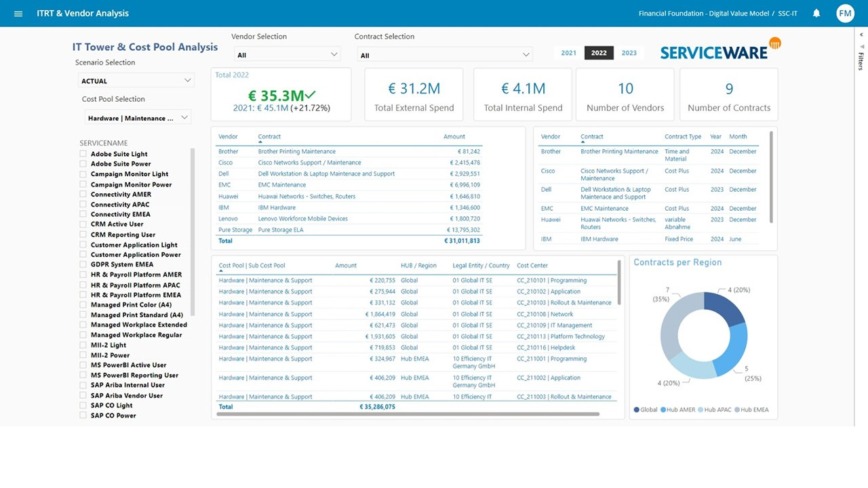Sort cost pool table by Cost Center

532,266
